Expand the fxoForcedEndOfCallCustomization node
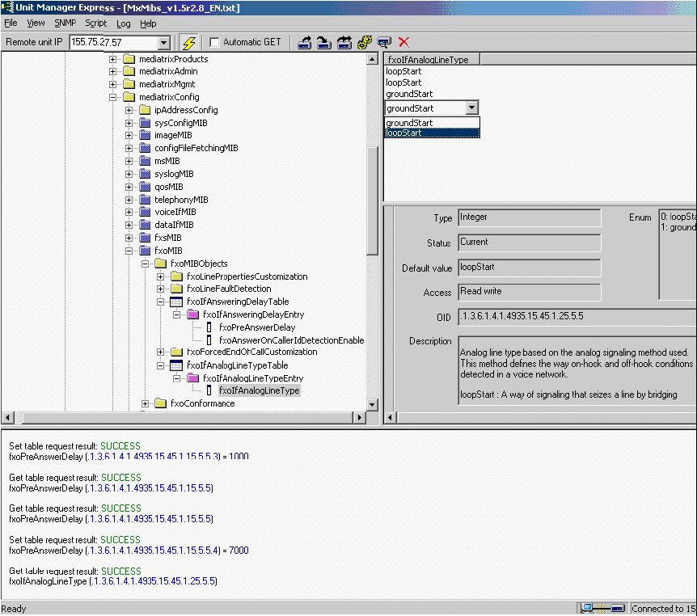The image size is (697, 616). point(160,352)
